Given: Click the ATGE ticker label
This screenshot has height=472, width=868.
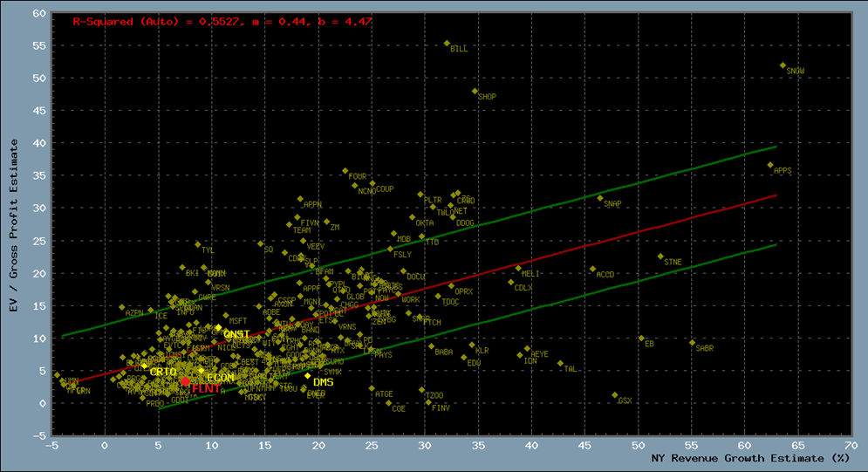Looking at the screenshot, I should [384, 394].
